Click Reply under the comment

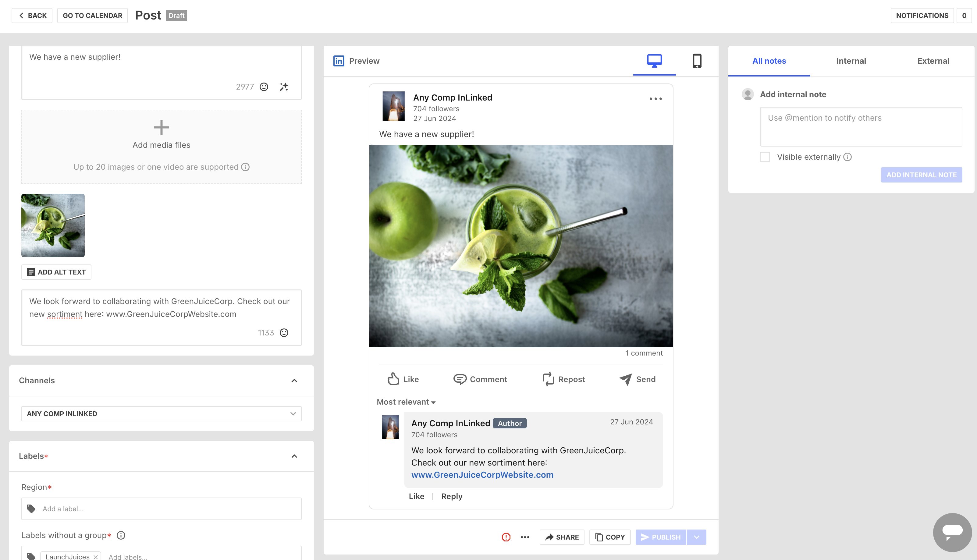[x=452, y=496]
